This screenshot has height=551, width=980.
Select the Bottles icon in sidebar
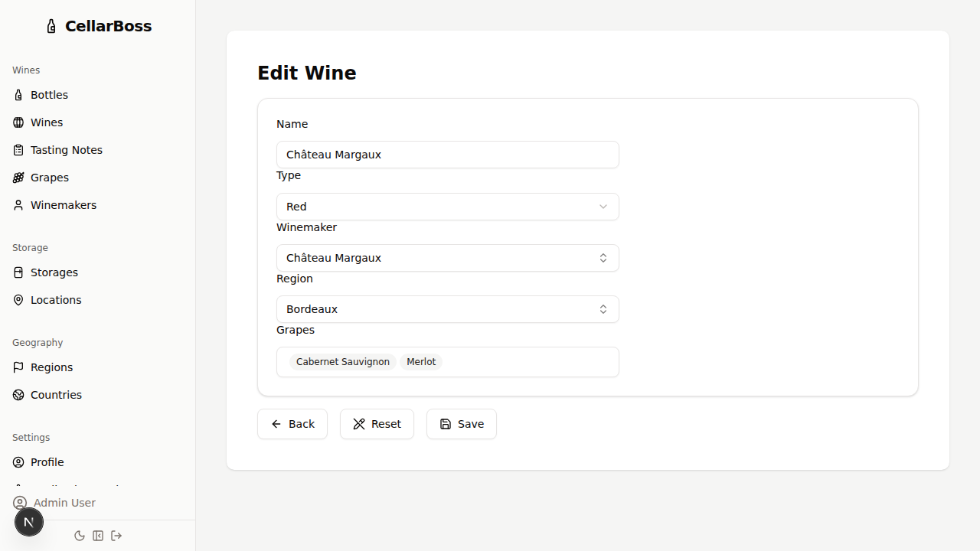(x=18, y=95)
